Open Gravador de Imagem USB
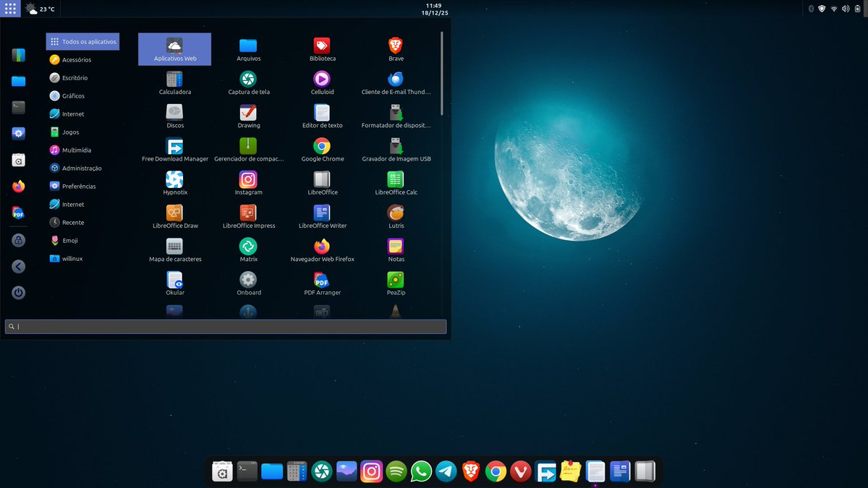The image size is (868, 488). (x=396, y=150)
